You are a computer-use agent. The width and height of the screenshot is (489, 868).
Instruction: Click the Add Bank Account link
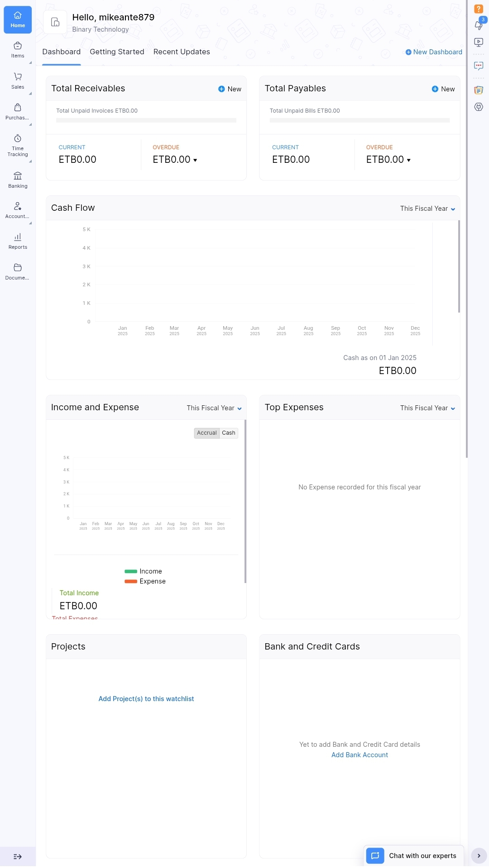pos(360,755)
